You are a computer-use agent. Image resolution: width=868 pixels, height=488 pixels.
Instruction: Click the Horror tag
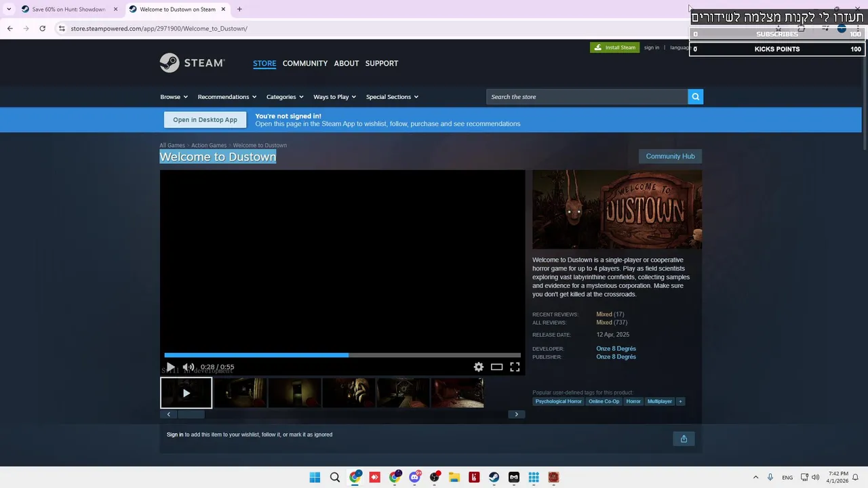pos(633,401)
